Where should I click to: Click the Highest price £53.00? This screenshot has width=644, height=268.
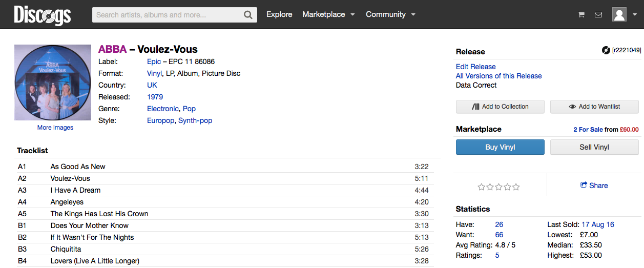click(591, 255)
